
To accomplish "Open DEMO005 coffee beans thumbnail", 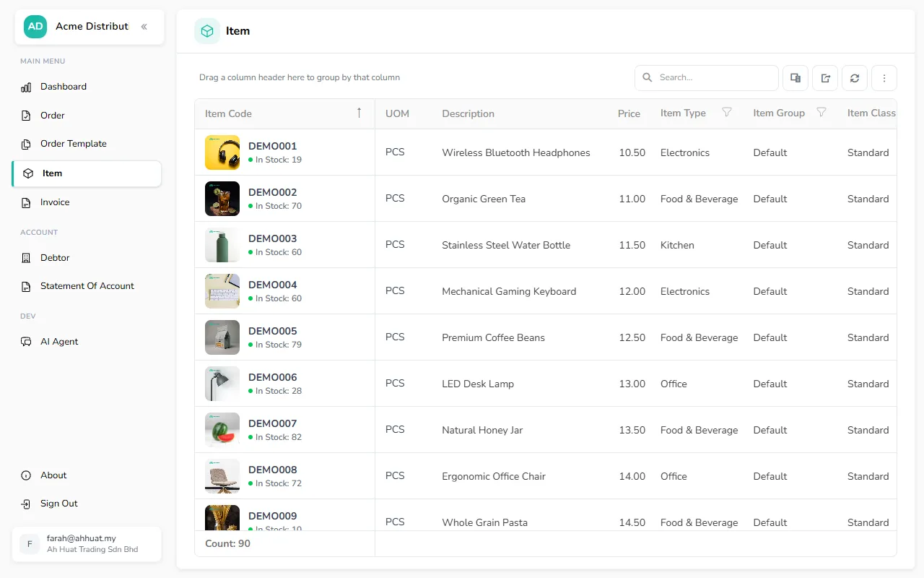I will click(x=222, y=337).
